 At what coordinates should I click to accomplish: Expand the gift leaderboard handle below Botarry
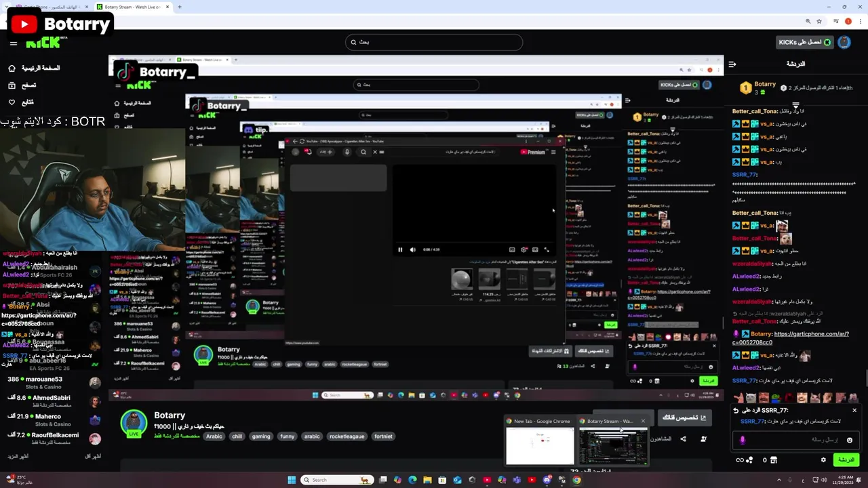click(x=795, y=105)
